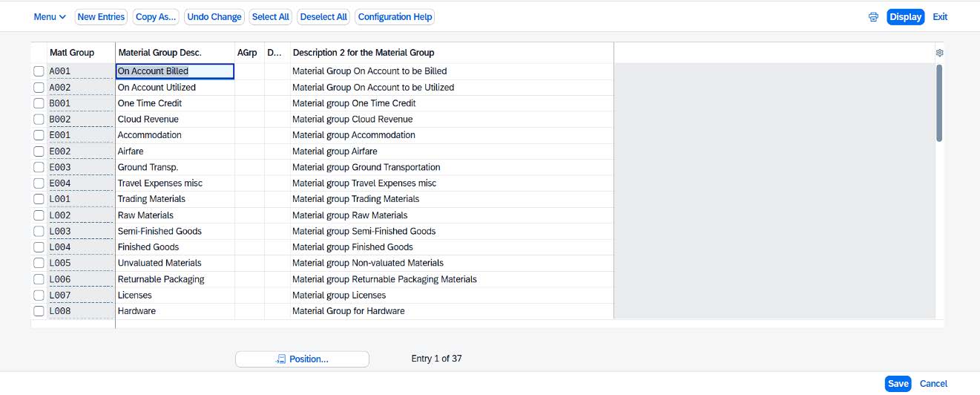The image size is (980, 395).
Task: Click the New Entries button
Action: 101,17
